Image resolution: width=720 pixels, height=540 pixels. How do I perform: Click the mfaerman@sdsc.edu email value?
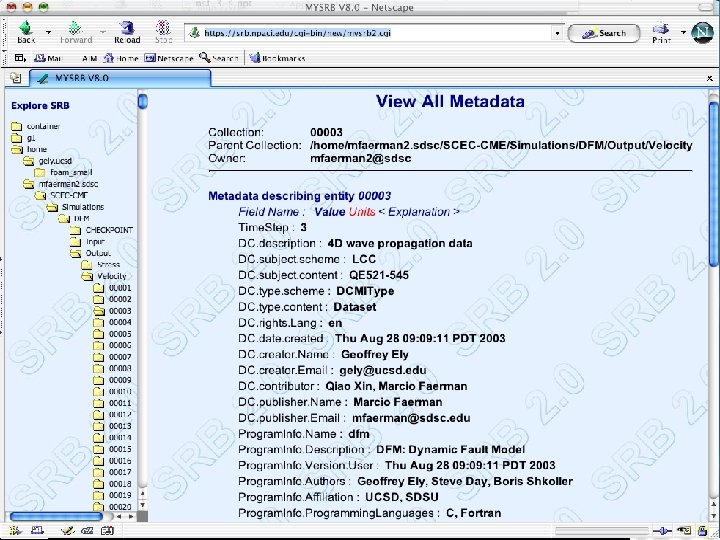(411, 418)
